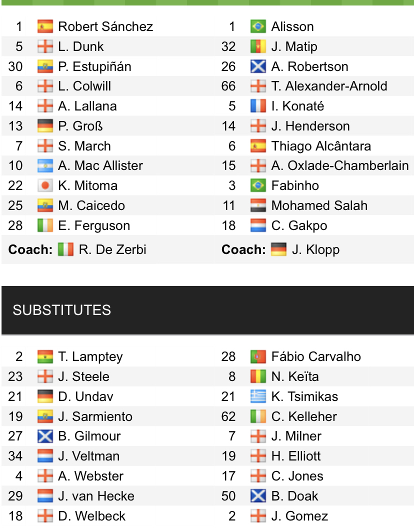The image size is (414, 532).
Task: Click the Japan flag beside K. Mitoma
Action: click(45, 185)
